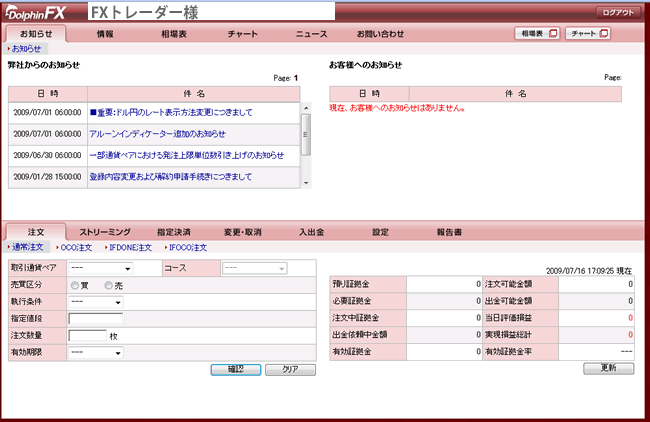Go to the ニュース tab
The width and height of the screenshot is (650, 422).
311,34
